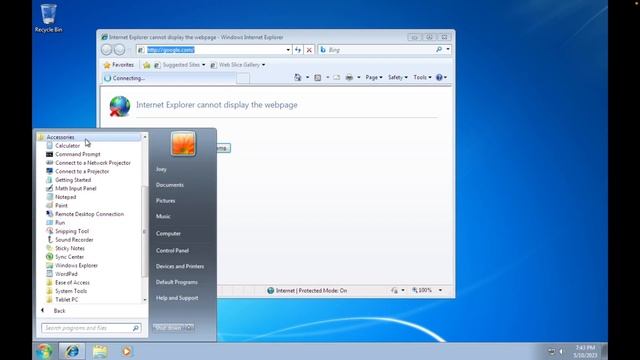Open the address bar history dropdown
The height and width of the screenshot is (360, 640).
(288, 50)
